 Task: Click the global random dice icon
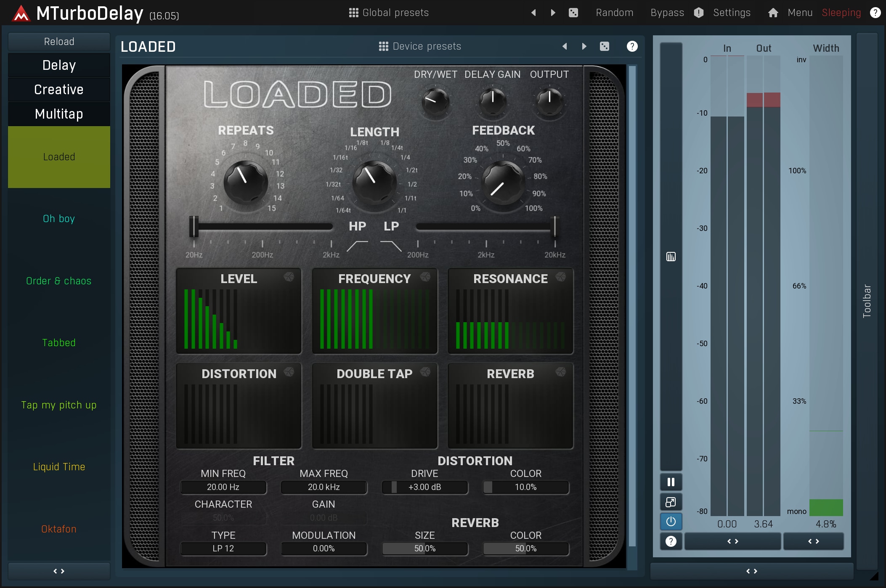tap(573, 13)
